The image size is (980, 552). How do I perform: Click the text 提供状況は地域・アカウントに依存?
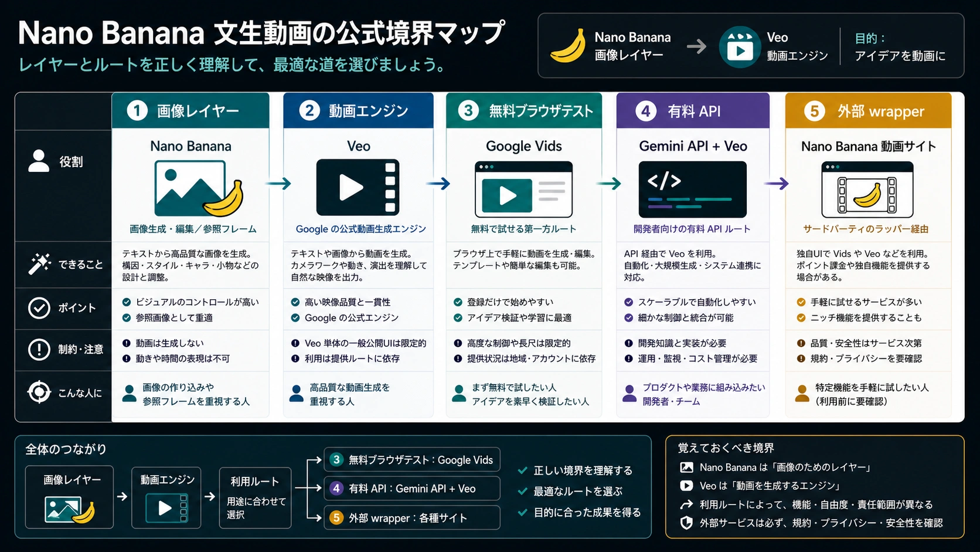tap(531, 358)
